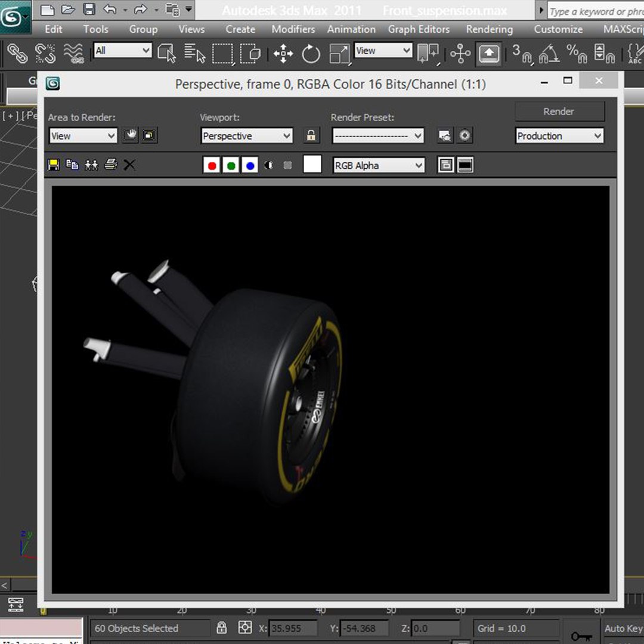Click Auto Region Selected icon
The height and width of the screenshot is (644, 644).
pyautogui.click(x=150, y=135)
